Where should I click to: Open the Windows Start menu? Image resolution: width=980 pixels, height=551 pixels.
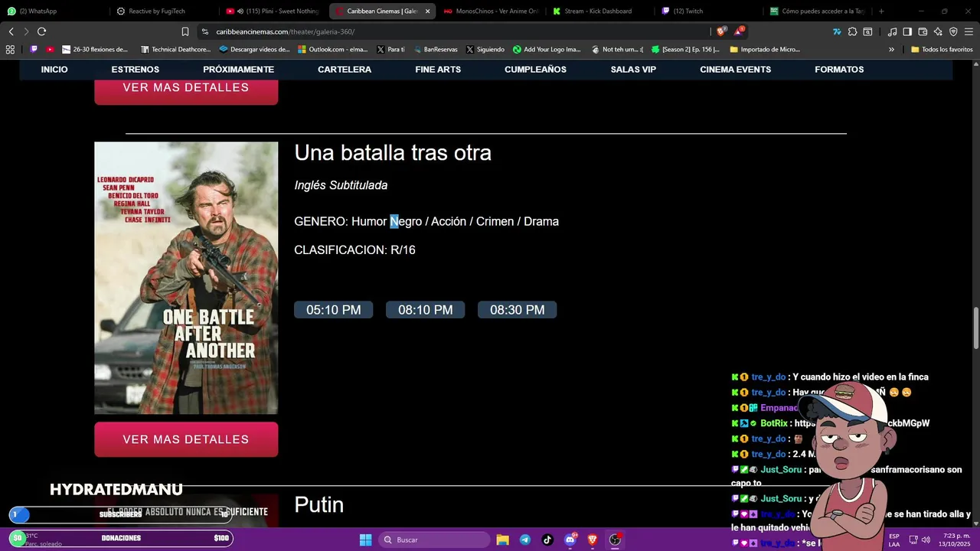click(x=365, y=540)
